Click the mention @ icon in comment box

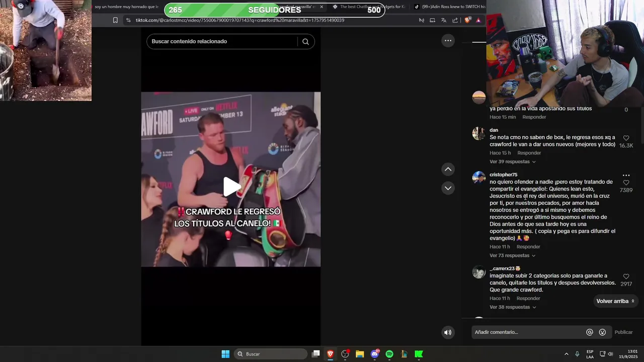(x=590, y=332)
